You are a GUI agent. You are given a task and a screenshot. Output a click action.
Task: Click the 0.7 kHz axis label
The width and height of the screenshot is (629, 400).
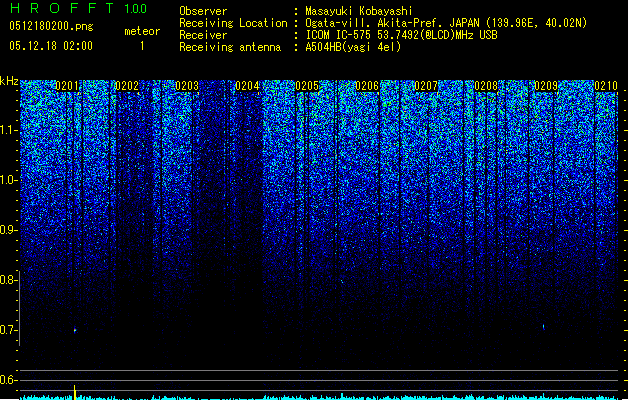click(x=8, y=330)
